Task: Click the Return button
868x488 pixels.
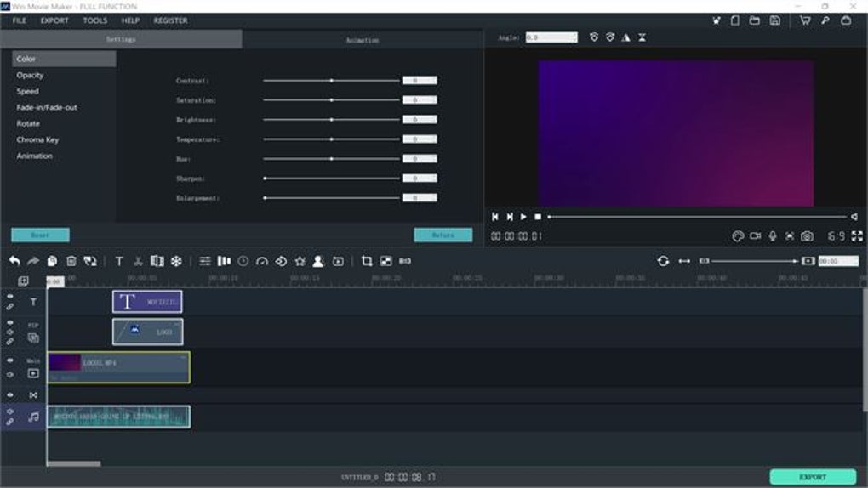Action: [x=443, y=235]
